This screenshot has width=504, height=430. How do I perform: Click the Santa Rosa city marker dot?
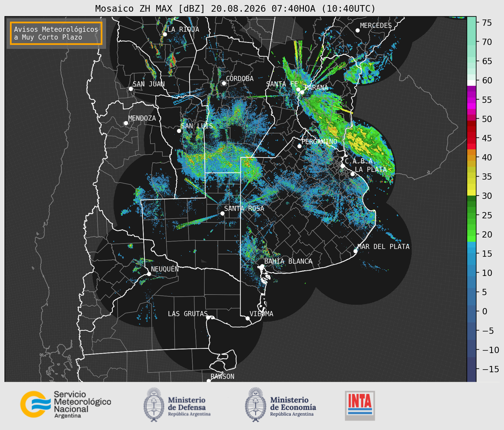pyautogui.click(x=222, y=213)
